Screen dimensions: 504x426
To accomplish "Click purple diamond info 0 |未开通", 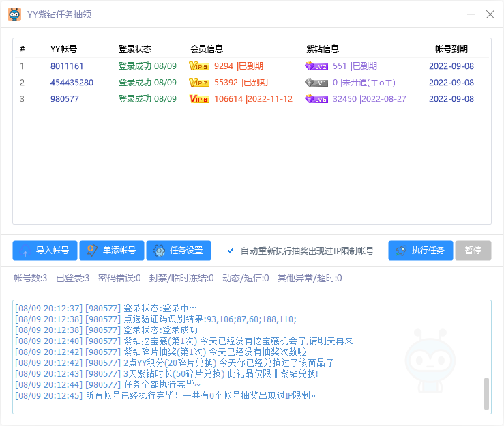I will pos(364,83).
